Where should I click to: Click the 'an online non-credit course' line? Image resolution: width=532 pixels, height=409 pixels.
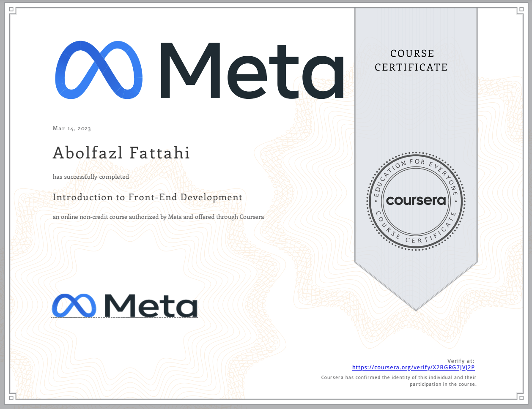tap(158, 217)
